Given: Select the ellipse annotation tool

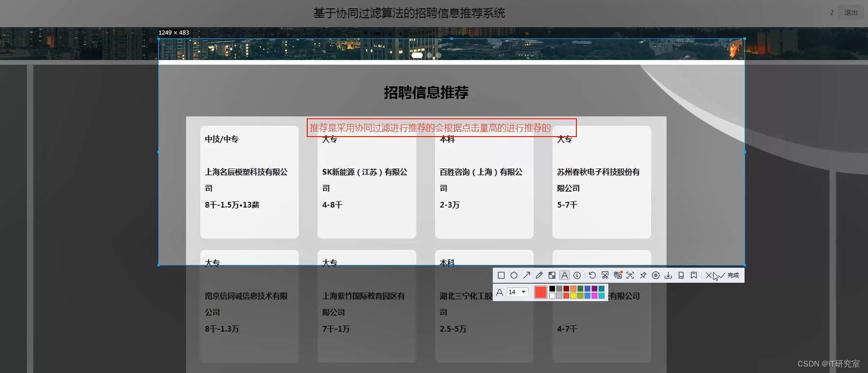Looking at the screenshot, I should (x=514, y=275).
